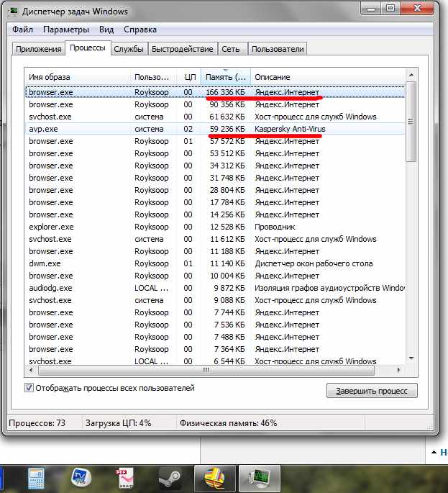Image resolution: width=448 pixels, height=493 pixels.
Task: Open the Steam icon in the taskbar
Action: pyautogui.click(x=170, y=479)
